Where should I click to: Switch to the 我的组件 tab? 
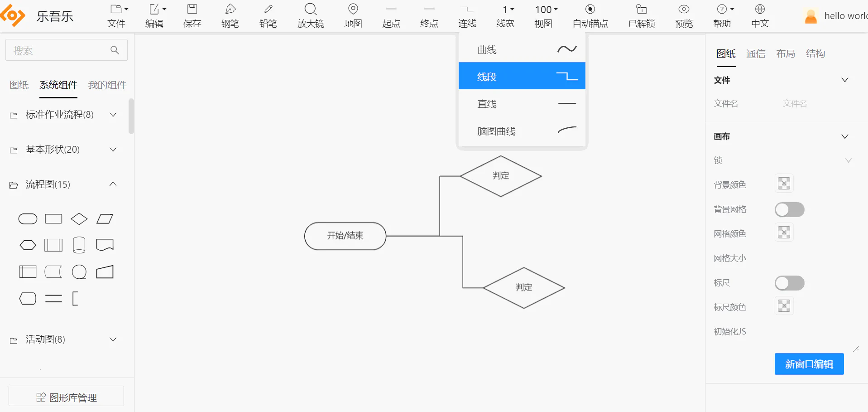coord(107,85)
